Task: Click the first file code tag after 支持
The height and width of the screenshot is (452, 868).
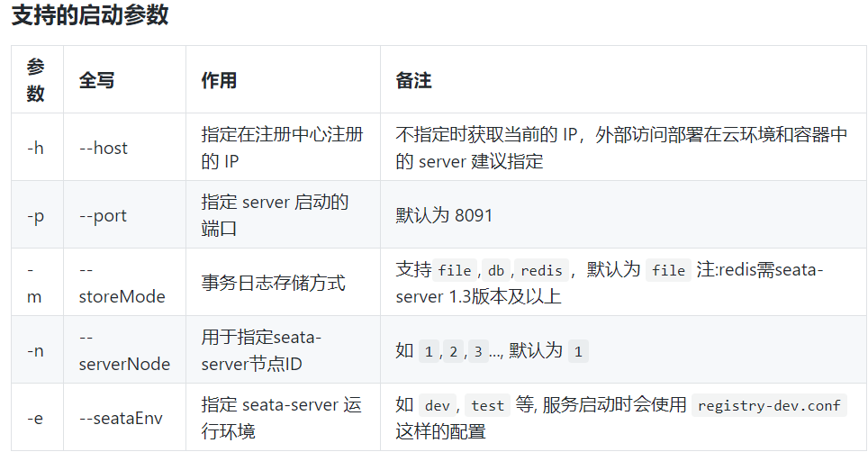Action: pos(455,270)
